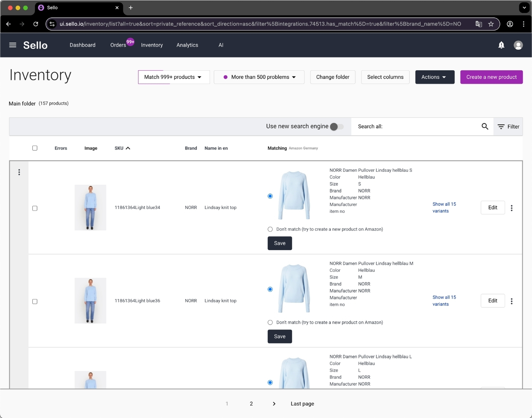
Task: Check the select-all checkbox in the table header
Action: coord(35,148)
